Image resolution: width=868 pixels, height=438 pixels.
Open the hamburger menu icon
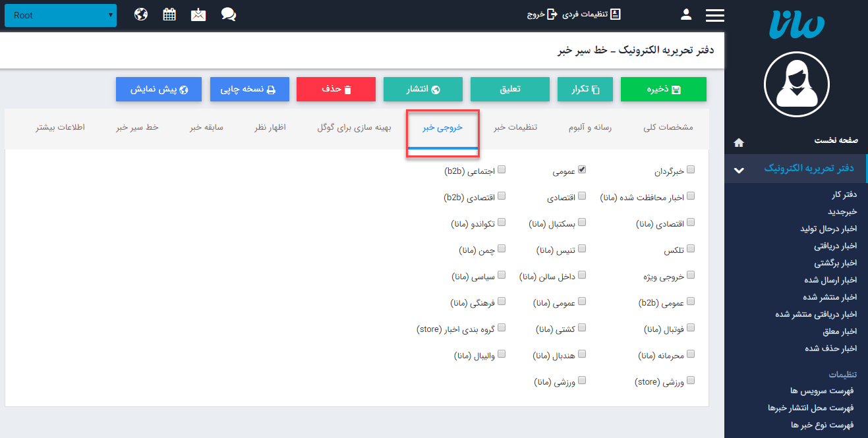point(714,13)
